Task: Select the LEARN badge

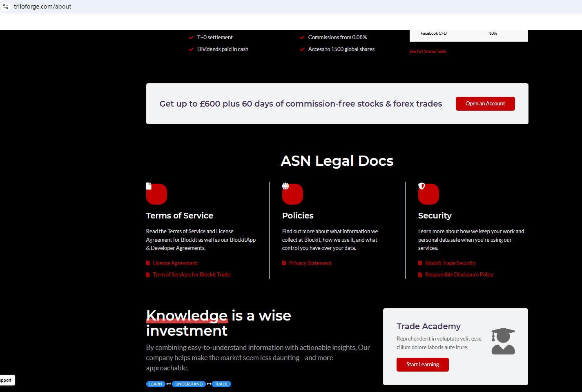Action: 156,384
